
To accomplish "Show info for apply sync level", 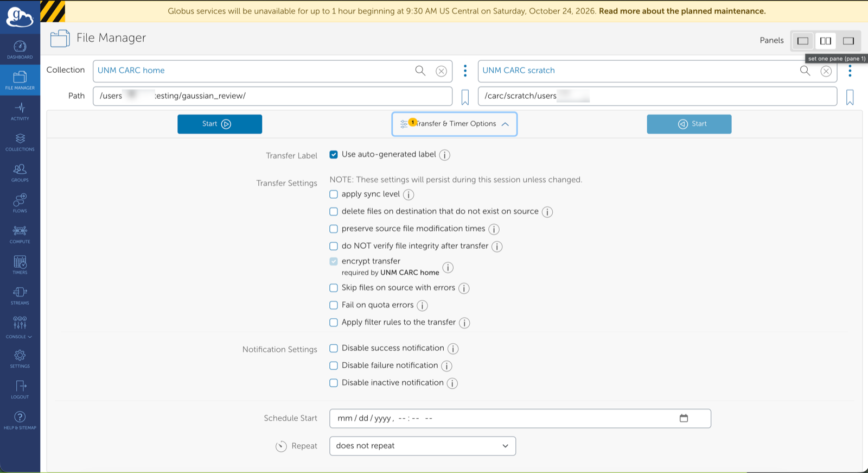I will (409, 194).
